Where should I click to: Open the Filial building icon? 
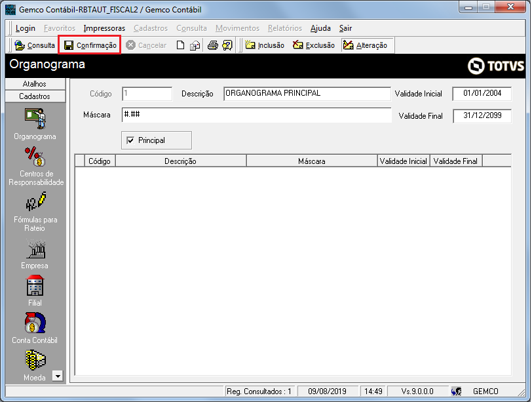(35, 285)
